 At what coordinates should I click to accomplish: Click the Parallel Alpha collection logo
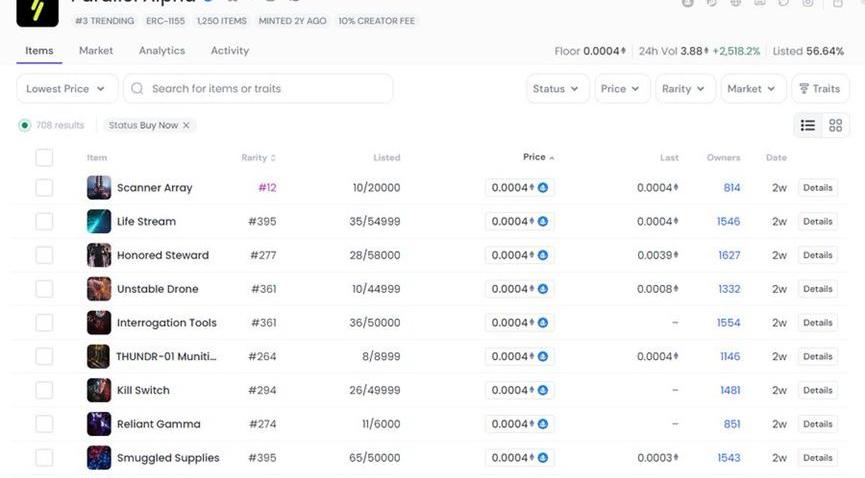(x=37, y=10)
